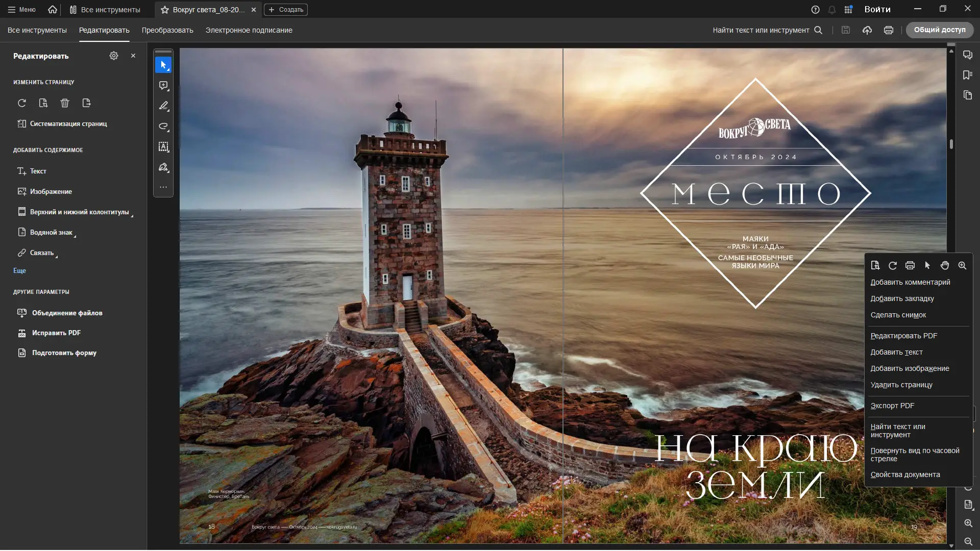Select the draw freeform lasso tool
The height and width of the screenshot is (551, 980).
[163, 127]
